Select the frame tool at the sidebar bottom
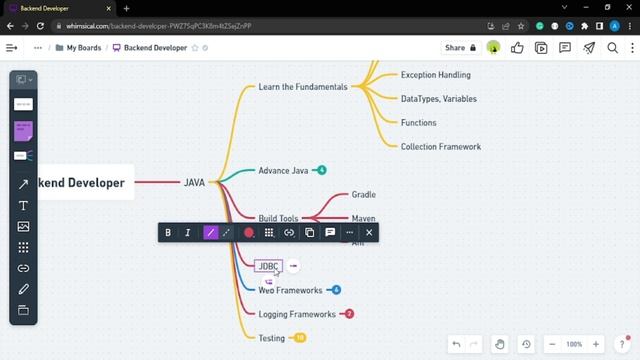This screenshot has width=640, height=360. tap(23, 310)
